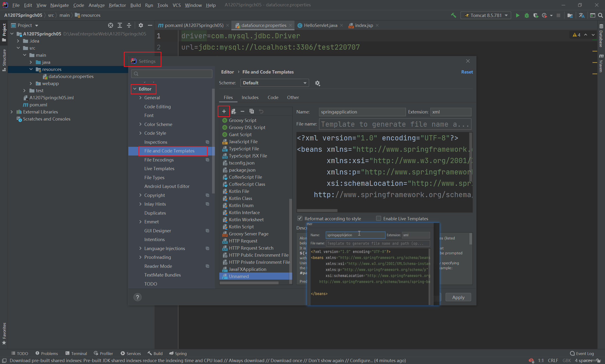Open Project Structure from the toolbar icon
This screenshot has width=605, height=364.
click(x=570, y=15)
